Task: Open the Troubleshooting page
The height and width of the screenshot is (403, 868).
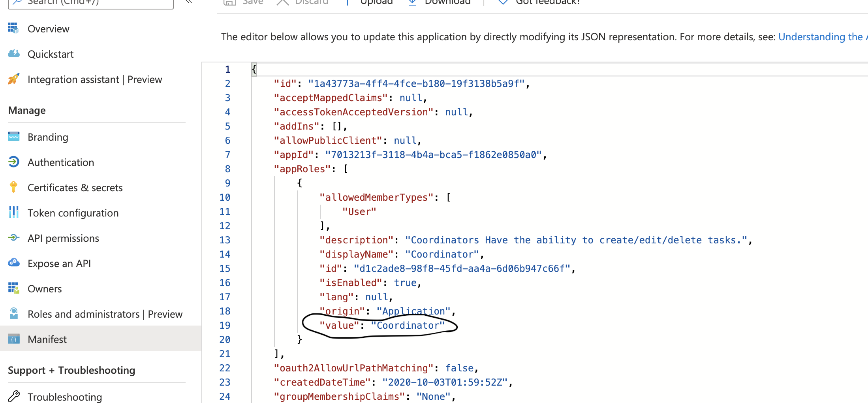Action: click(x=65, y=397)
